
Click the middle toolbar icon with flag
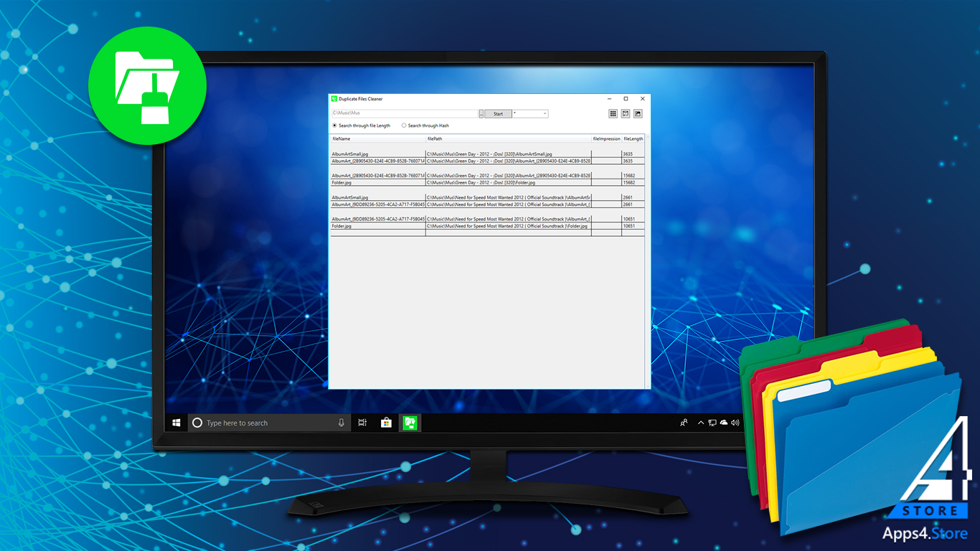click(x=625, y=113)
